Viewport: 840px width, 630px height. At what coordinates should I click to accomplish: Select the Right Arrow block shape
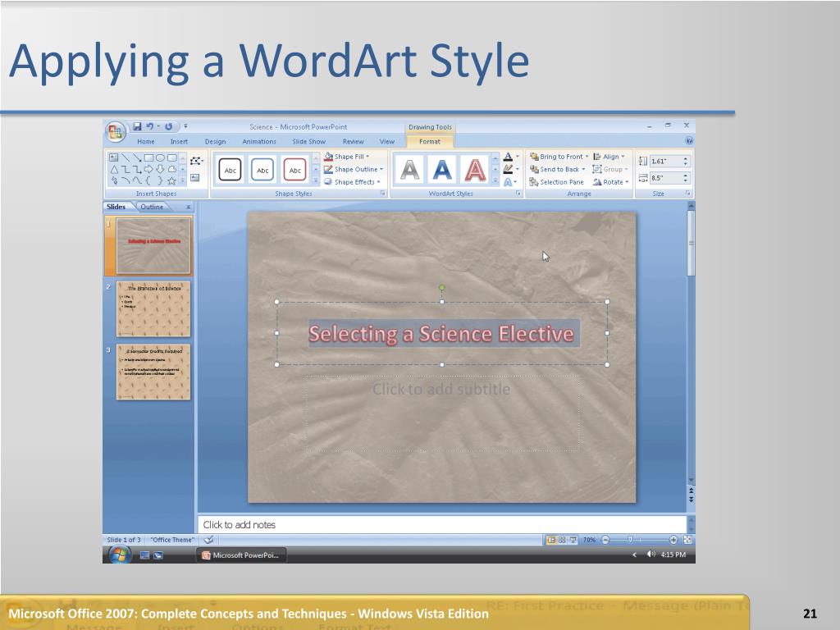148,169
